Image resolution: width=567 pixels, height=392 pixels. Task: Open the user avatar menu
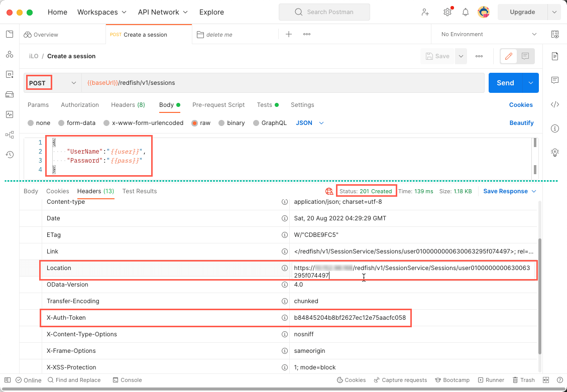click(x=484, y=12)
